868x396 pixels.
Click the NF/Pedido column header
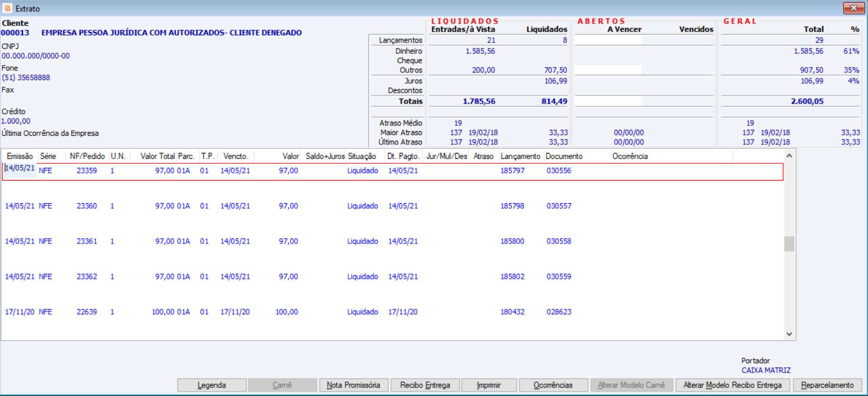[x=87, y=156]
